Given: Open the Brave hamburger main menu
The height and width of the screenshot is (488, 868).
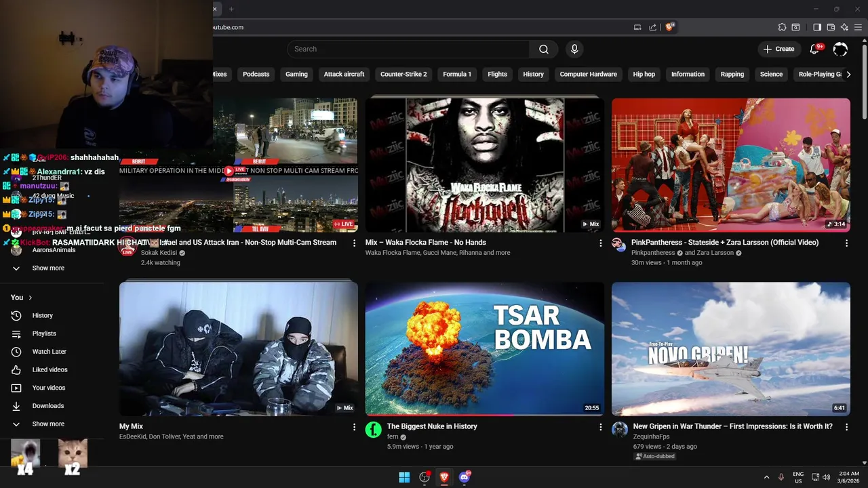Looking at the screenshot, I should (859, 27).
